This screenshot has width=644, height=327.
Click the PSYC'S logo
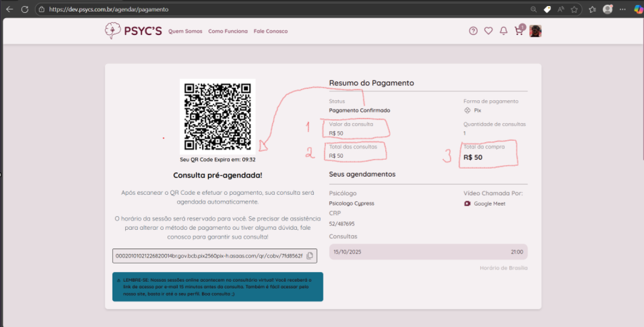[x=134, y=31]
